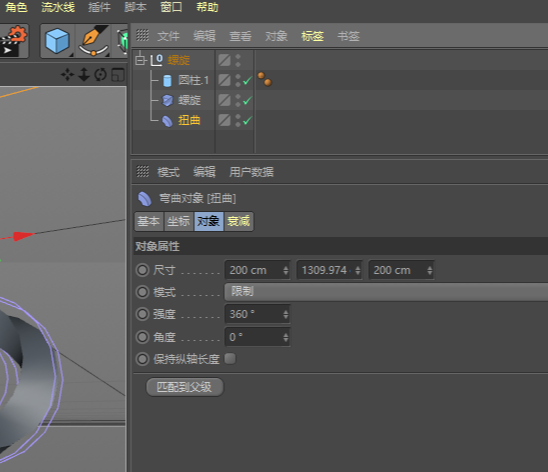
Task: Click the attribute manager grip icon
Action: (142, 172)
